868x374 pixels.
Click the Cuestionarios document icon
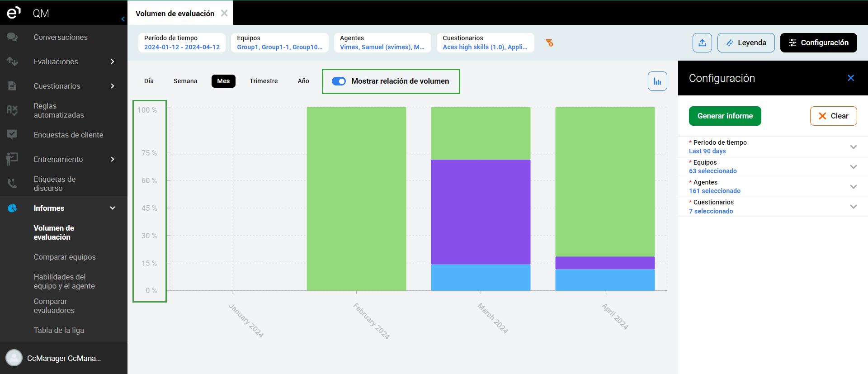click(12, 86)
